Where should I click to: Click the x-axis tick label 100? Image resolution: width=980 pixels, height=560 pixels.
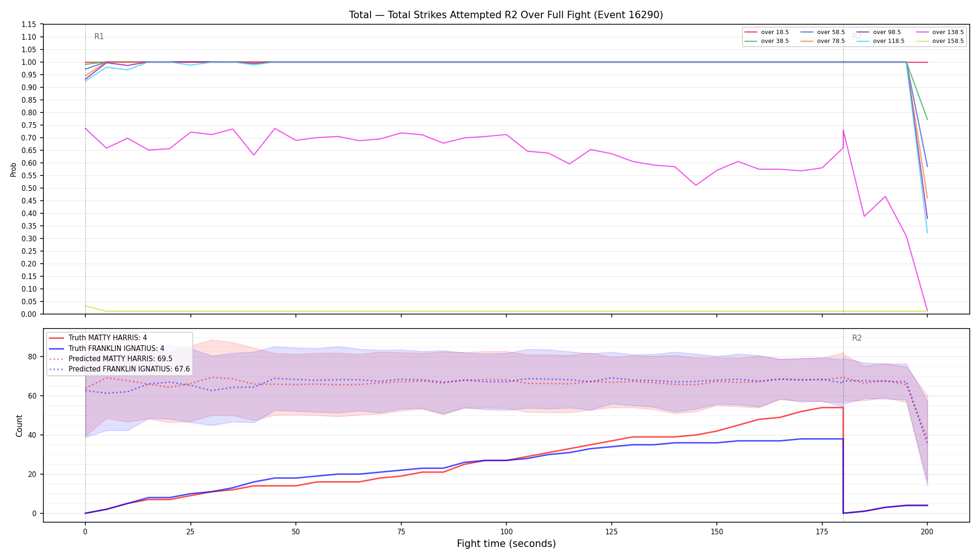point(506,531)
